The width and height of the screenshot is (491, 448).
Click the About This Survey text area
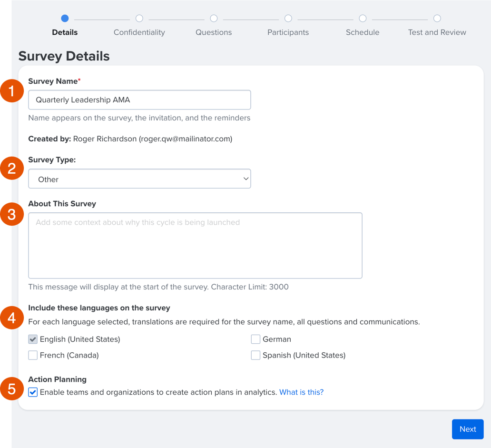(x=195, y=245)
